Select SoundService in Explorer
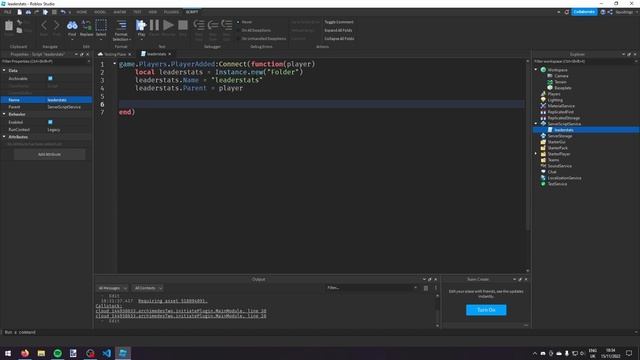640x360 pixels. [x=559, y=166]
